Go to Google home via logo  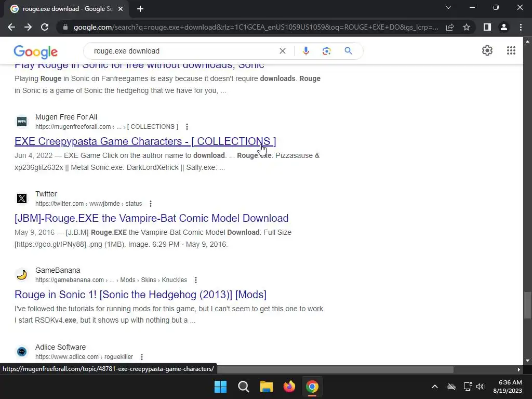tap(36, 51)
